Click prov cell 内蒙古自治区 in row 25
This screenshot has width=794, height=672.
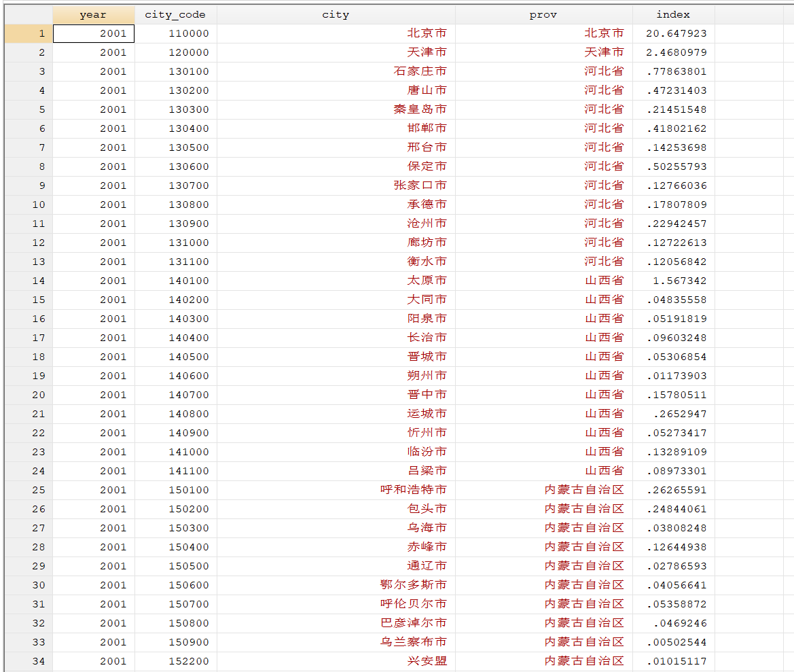coord(544,490)
